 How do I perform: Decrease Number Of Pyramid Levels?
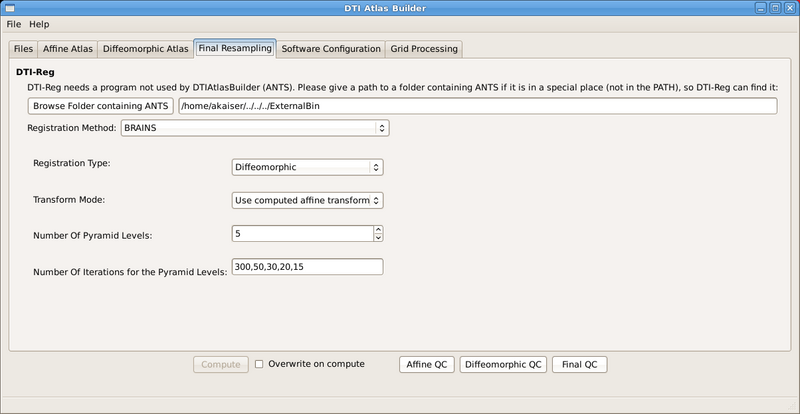point(378,237)
